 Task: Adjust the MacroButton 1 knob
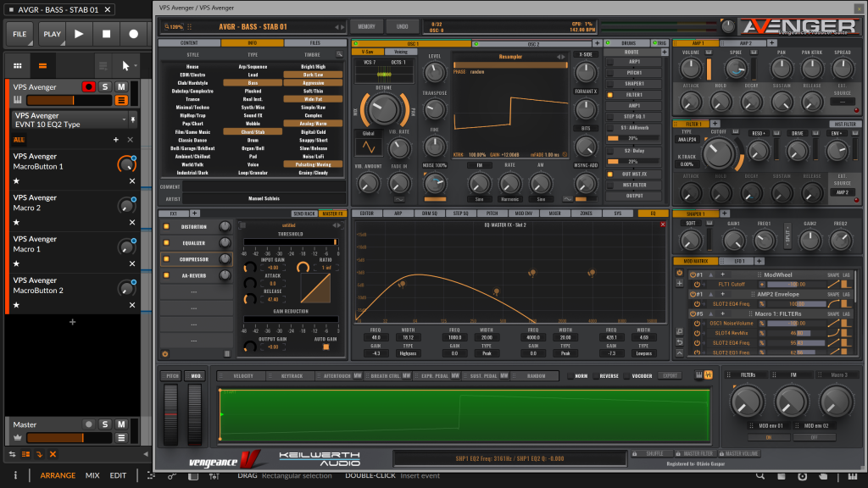[x=127, y=164]
